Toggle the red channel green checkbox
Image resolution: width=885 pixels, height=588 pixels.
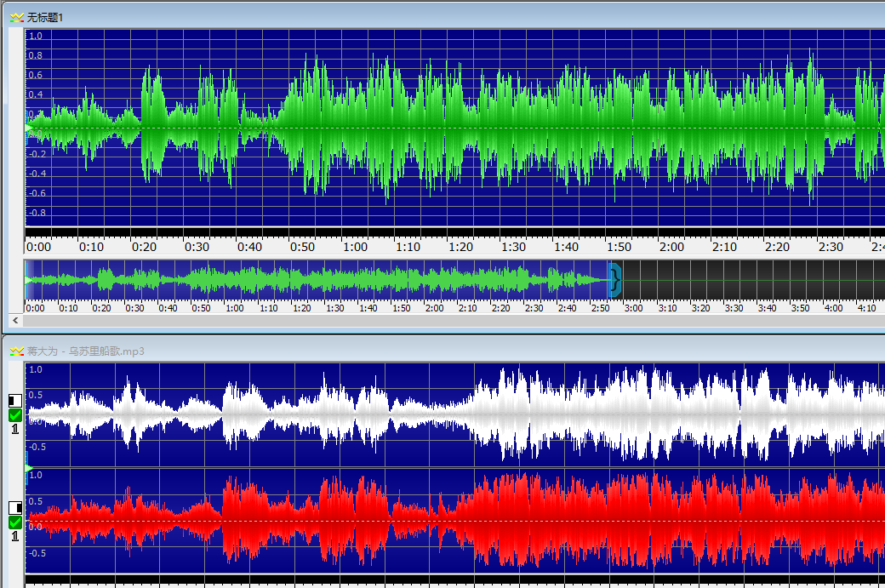pyautogui.click(x=14, y=522)
